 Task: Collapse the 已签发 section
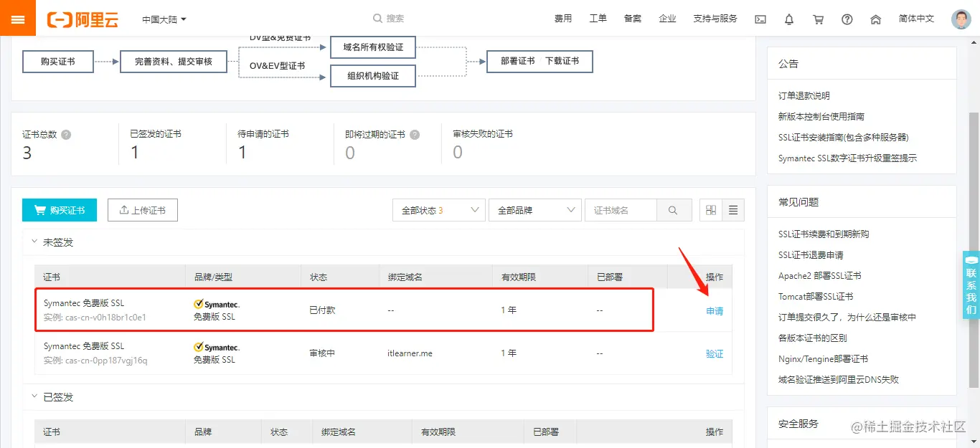(34, 396)
